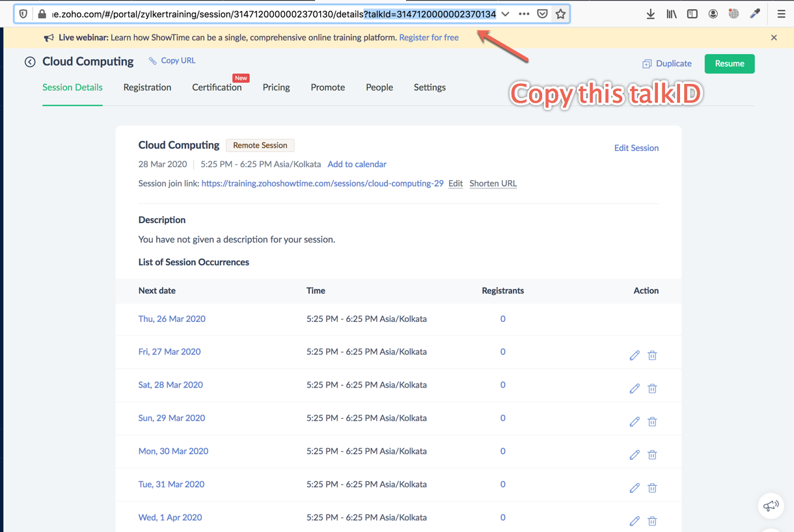Click the green Resume button

[x=730, y=64]
